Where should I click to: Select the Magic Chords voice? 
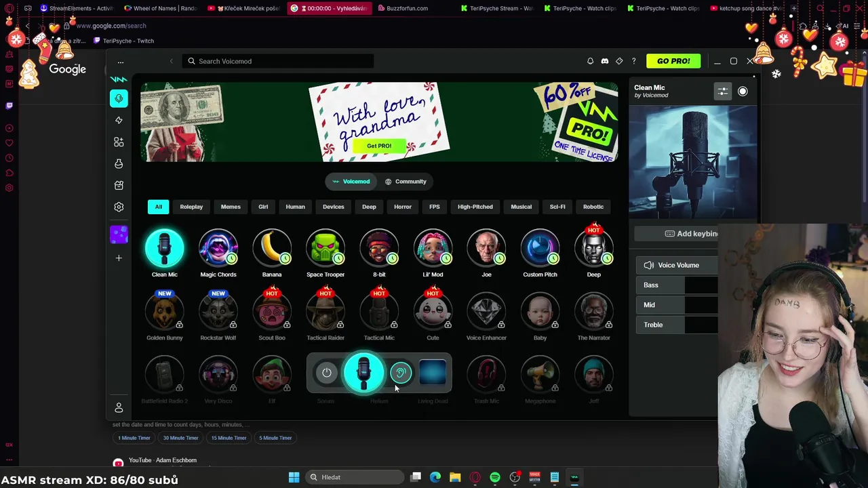pos(218,248)
